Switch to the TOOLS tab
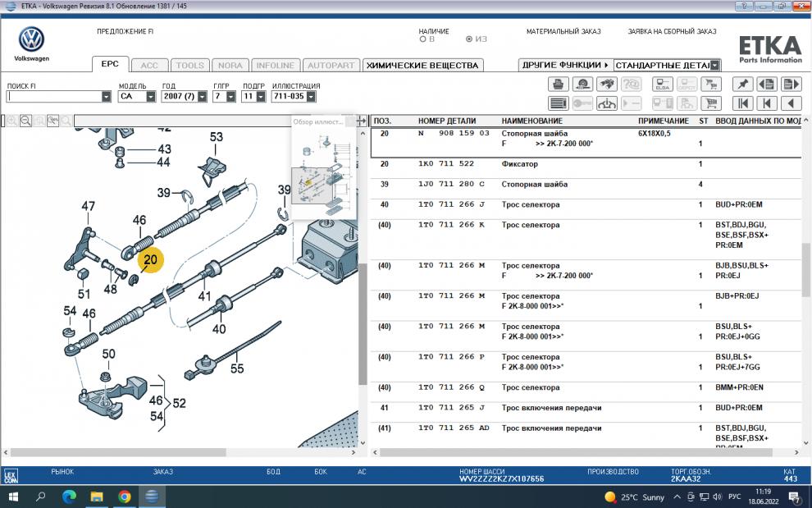812x508 pixels. point(190,66)
